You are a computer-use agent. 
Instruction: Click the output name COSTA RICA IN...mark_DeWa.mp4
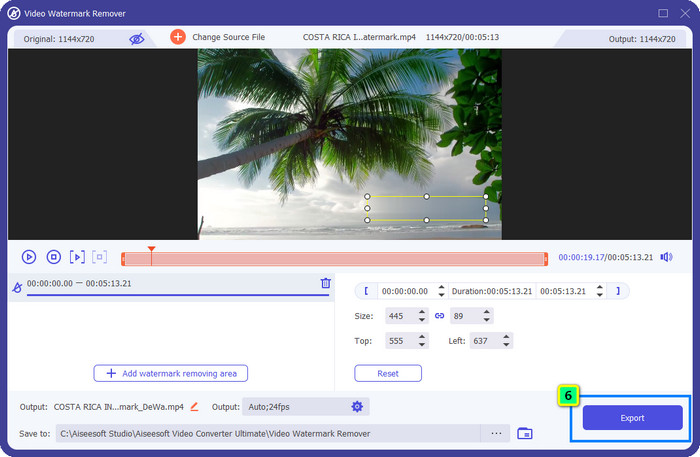tap(119, 407)
